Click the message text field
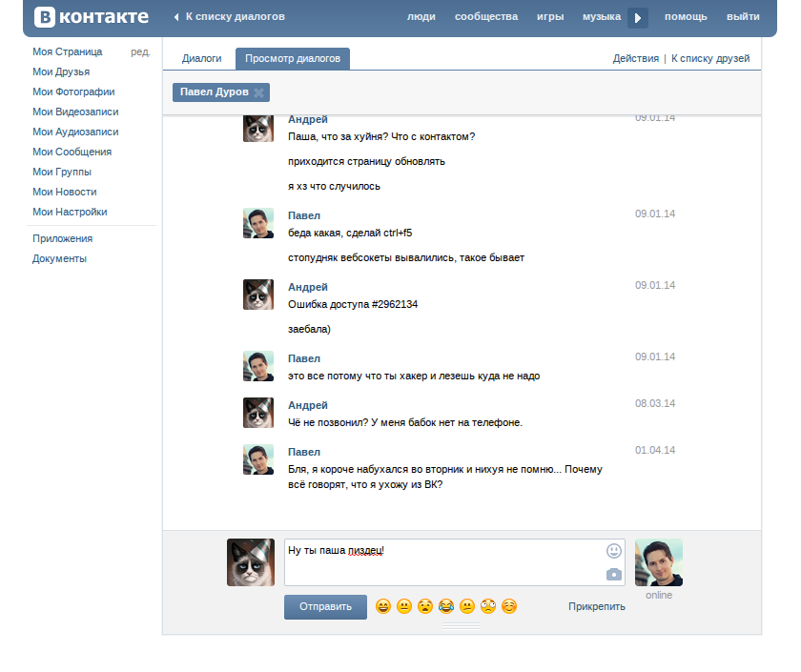Viewport: 801px width, 672px height. pyautogui.click(x=455, y=562)
